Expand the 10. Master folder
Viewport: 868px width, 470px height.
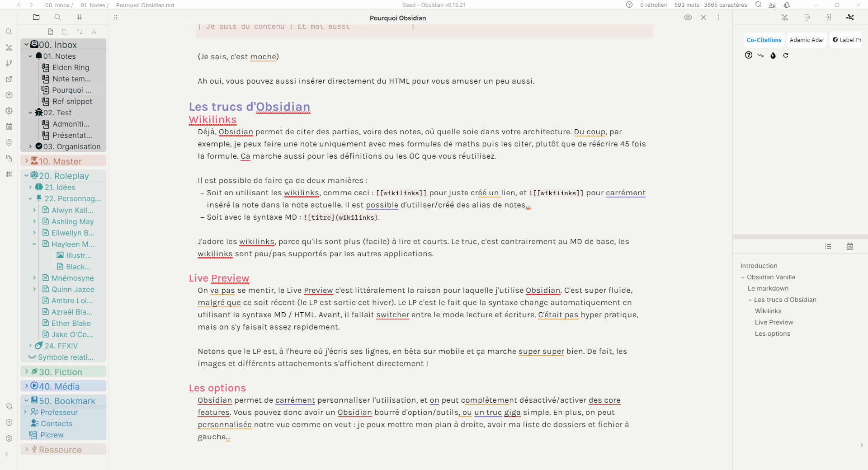[26, 161]
